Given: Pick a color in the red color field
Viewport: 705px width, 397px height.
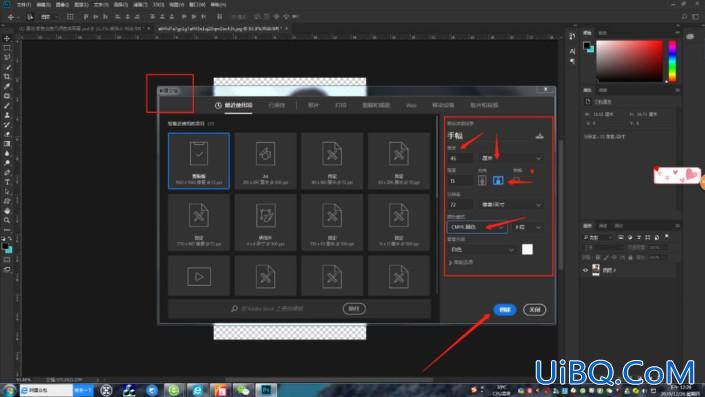Looking at the screenshot, I should click(x=629, y=61).
